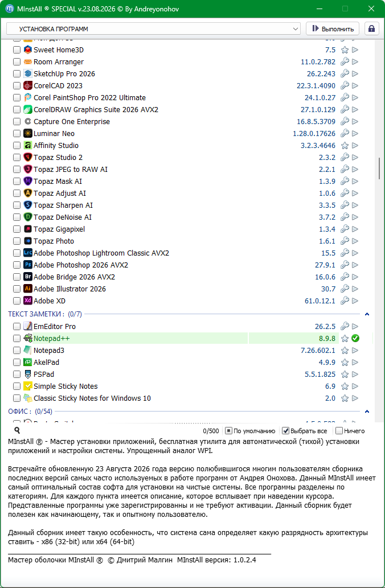The width and height of the screenshot is (385, 588).
Task: Click the SketchUp Pro 2026 icon
Action: click(28, 74)
